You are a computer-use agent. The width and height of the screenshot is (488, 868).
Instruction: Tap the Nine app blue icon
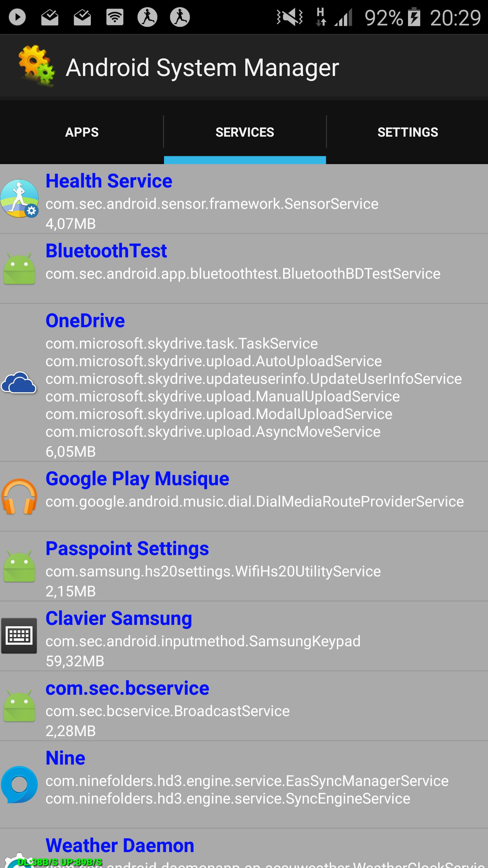[x=19, y=785]
